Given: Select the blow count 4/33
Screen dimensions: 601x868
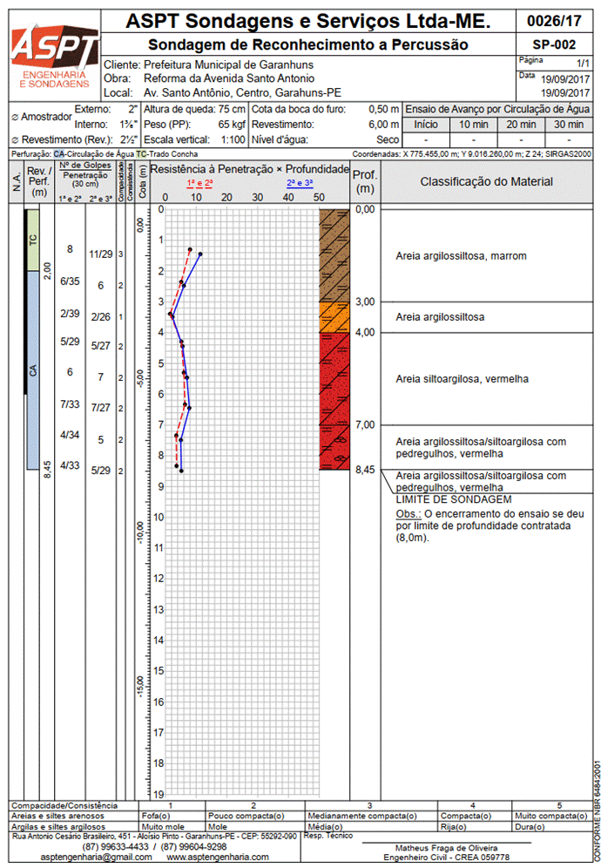Looking at the screenshot, I should coord(71,465).
